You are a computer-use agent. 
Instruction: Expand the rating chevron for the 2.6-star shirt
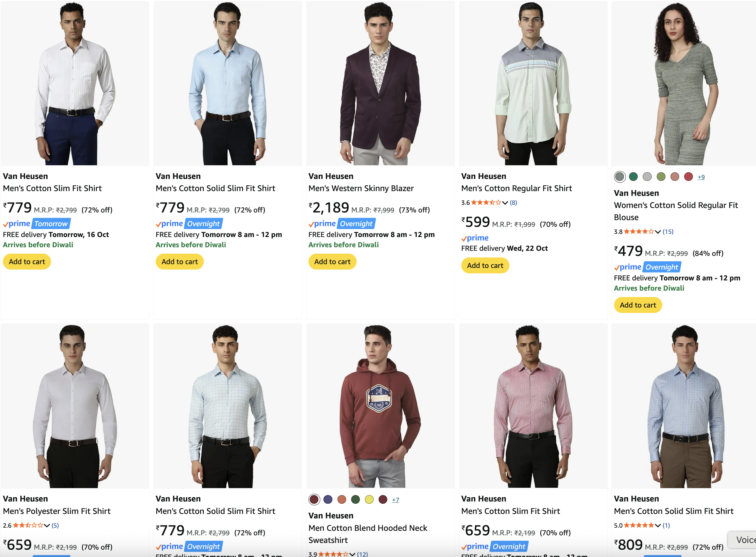tap(47, 525)
